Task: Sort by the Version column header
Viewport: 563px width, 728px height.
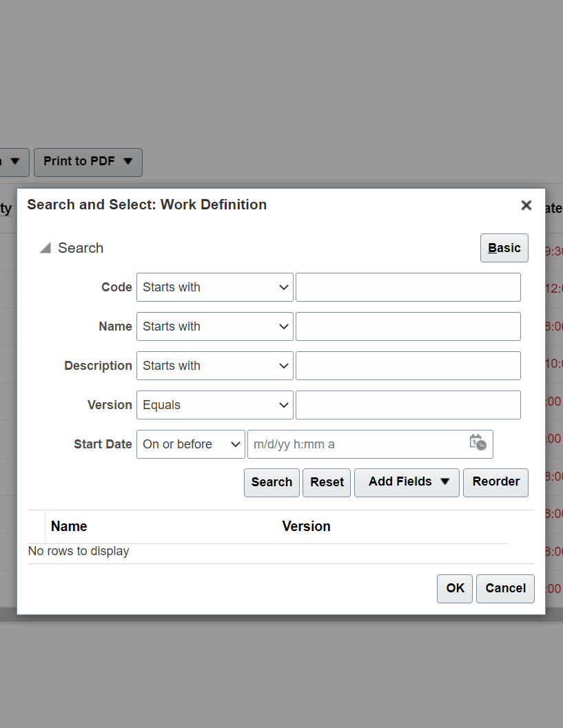Action: coord(306,526)
